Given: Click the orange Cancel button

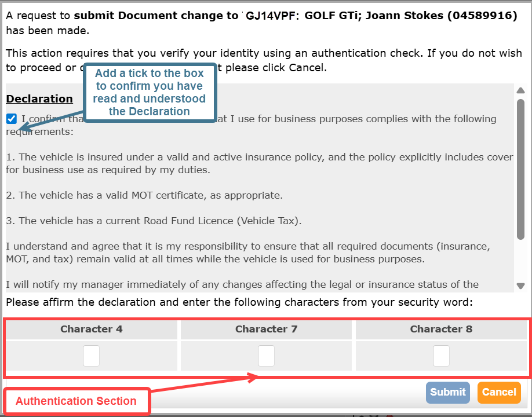Looking at the screenshot, I should tap(499, 392).
